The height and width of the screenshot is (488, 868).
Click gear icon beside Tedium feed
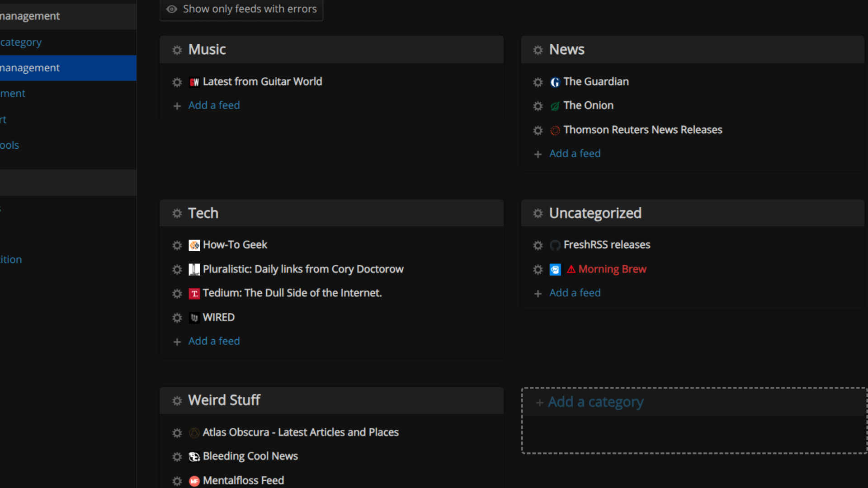177,294
